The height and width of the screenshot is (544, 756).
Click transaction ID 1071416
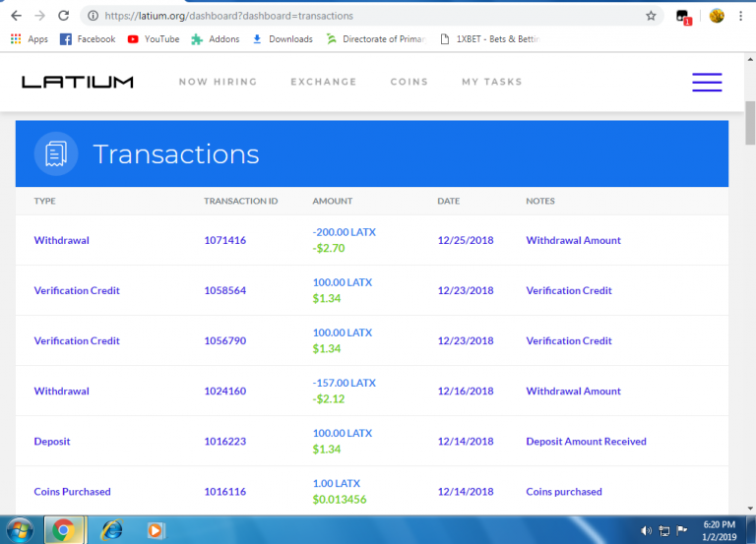tap(224, 240)
